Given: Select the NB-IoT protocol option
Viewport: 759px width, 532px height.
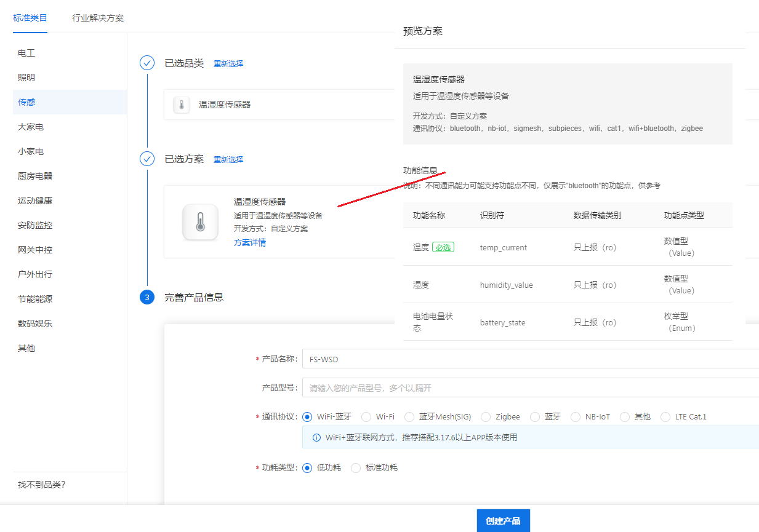Looking at the screenshot, I should [576, 417].
